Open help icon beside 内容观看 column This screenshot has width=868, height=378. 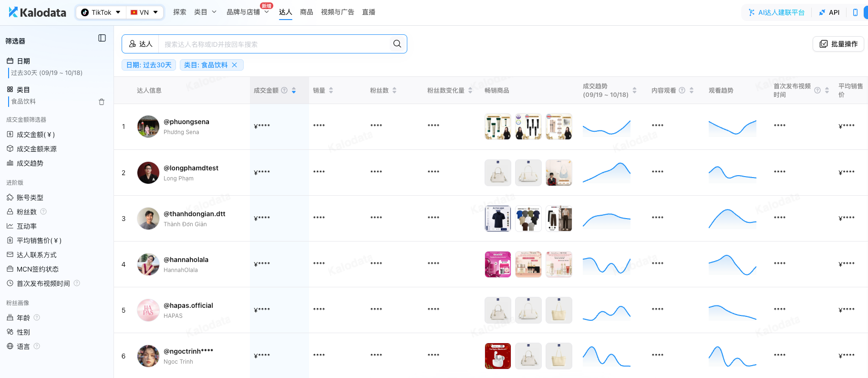(682, 90)
